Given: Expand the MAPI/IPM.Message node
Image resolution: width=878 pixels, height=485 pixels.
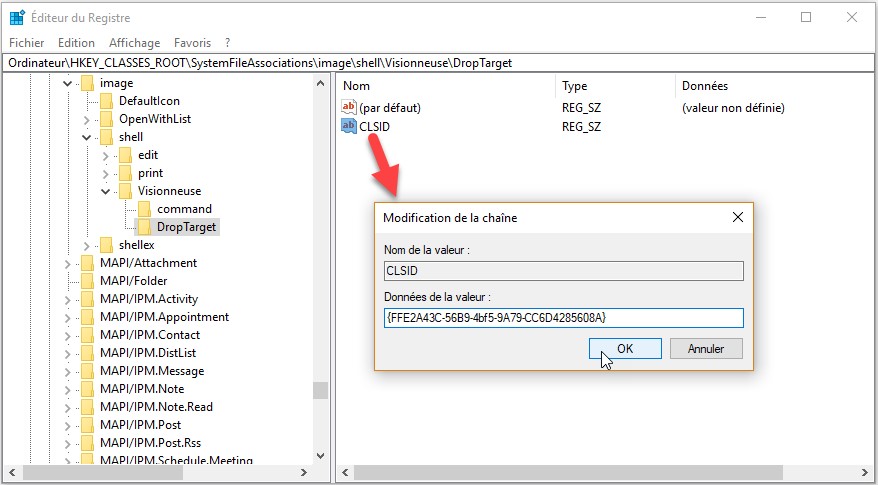Looking at the screenshot, I should pyautogui.click(x=67, y=371).
